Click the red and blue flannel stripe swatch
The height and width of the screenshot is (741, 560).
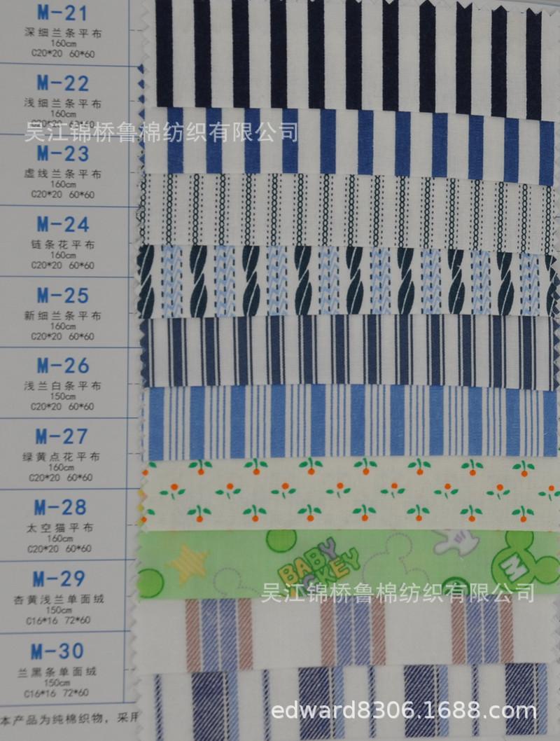[349, 633]
